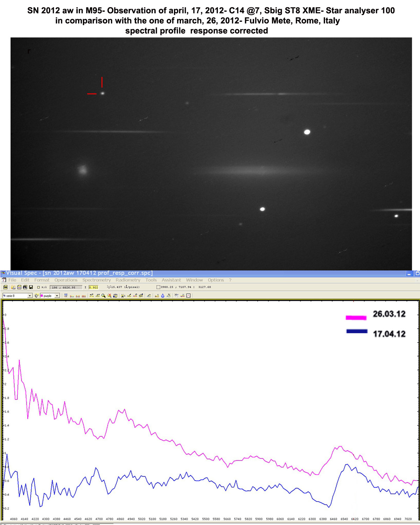Open the Radiometry menu
Viewport: 420px width, 525px height.
point(128,280)
